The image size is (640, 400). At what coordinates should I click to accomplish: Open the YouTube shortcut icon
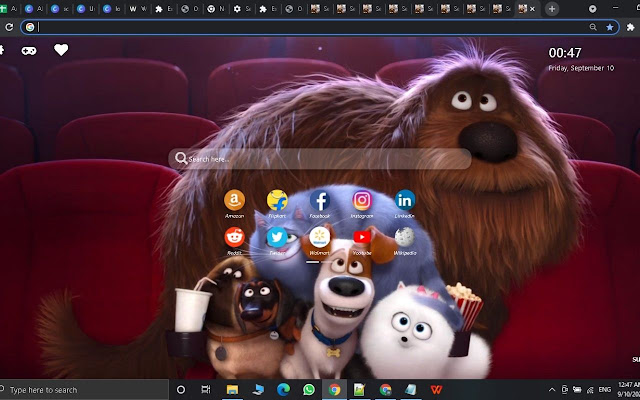[x=362, y=237]
